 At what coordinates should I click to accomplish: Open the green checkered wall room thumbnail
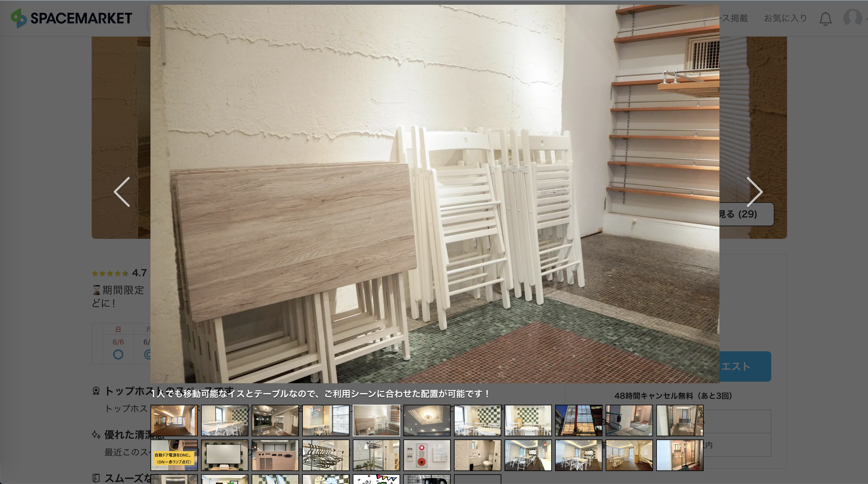[x=477, y=420]
